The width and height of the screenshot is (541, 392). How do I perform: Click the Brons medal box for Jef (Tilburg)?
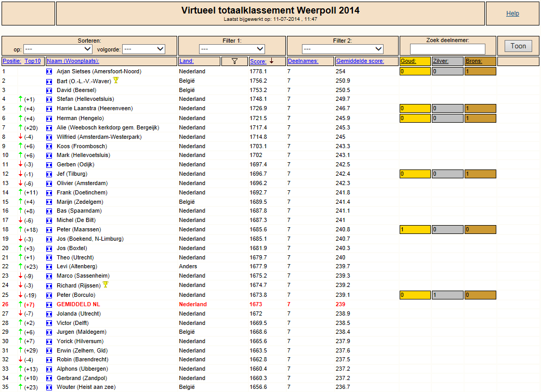tap(480, 174)
